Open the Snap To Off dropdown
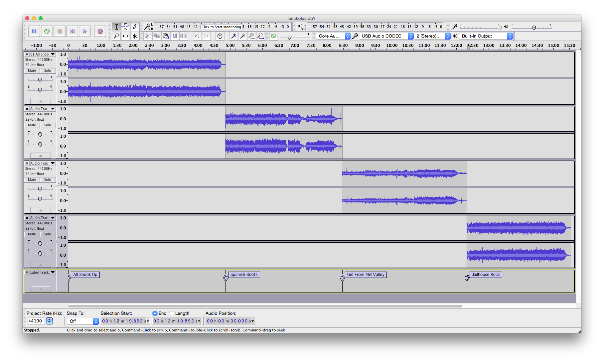This screenshot has height=364, width=604. (83, 321)
